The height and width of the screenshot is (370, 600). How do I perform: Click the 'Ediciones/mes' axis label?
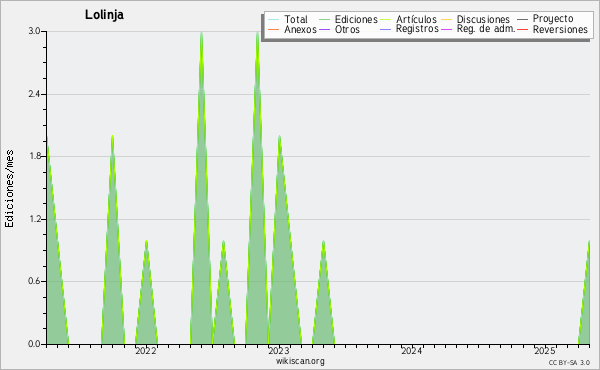[9, 189]
